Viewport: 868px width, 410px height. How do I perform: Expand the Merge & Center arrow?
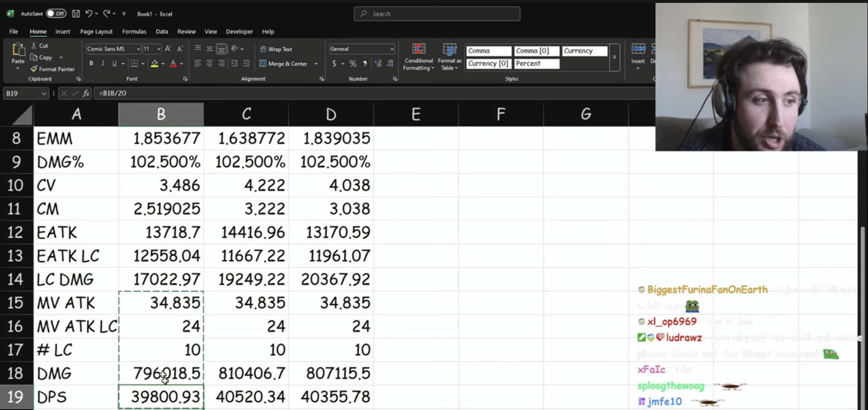(316, 63)
